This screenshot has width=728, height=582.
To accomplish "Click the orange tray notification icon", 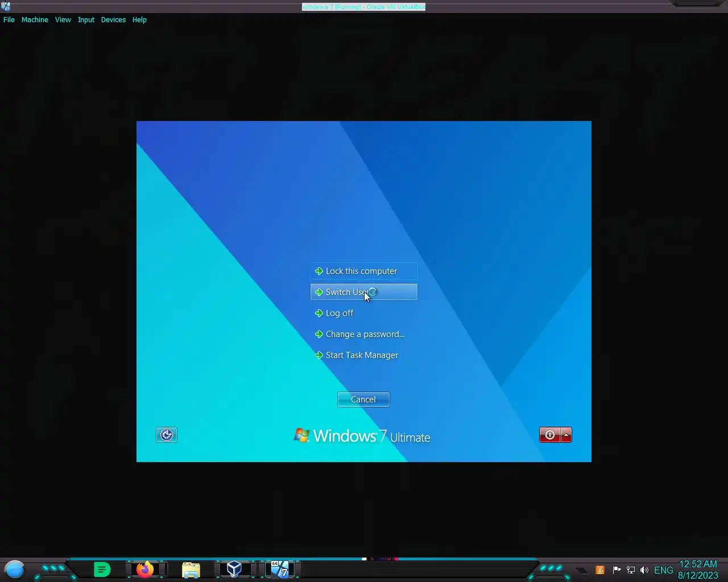I will 599,570.
